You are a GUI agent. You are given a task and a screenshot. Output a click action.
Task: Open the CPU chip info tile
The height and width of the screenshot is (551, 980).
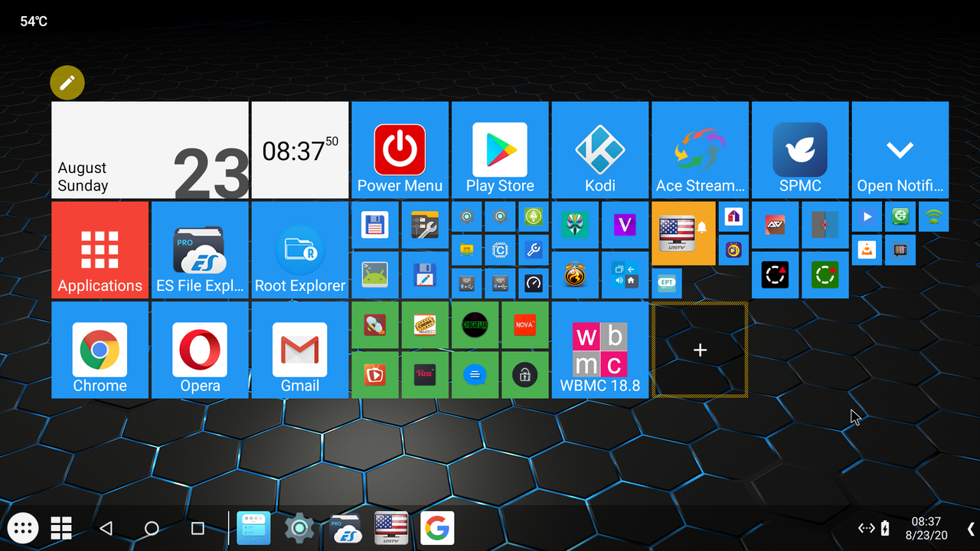(x=500, y=249)
